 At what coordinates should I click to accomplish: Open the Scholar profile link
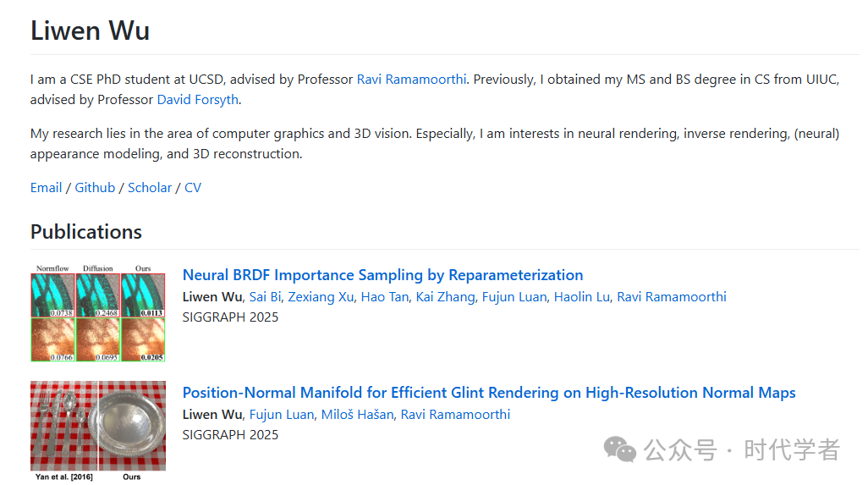(150, 188)
